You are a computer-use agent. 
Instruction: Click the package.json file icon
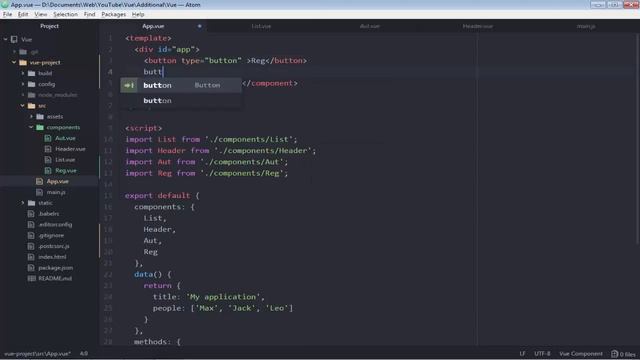coord(31,268)
